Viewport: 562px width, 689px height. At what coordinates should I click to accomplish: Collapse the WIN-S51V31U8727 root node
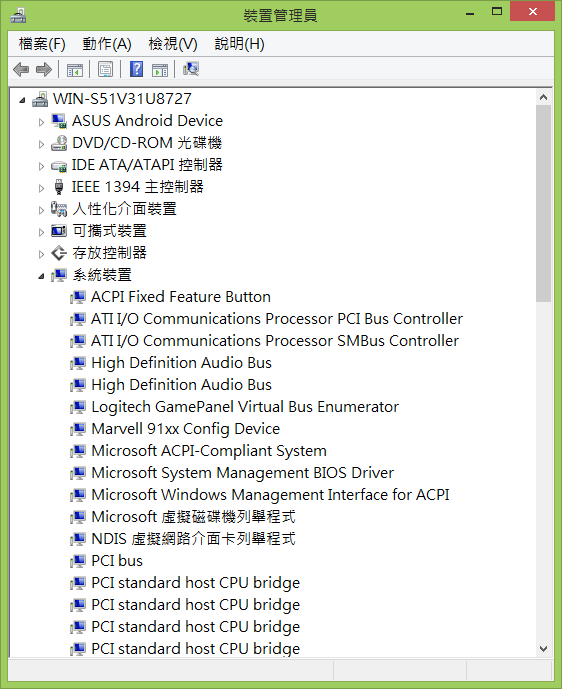(22, 100)
